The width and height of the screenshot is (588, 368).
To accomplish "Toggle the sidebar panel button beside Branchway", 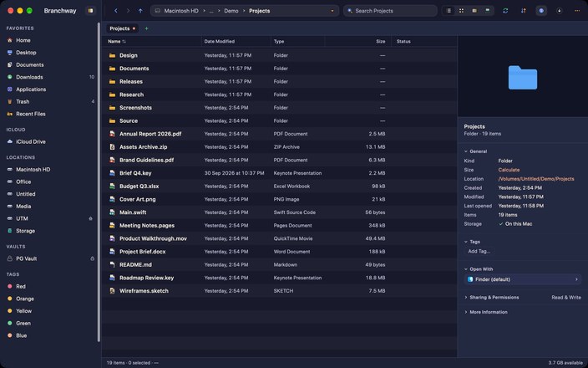I will (90, 11).
